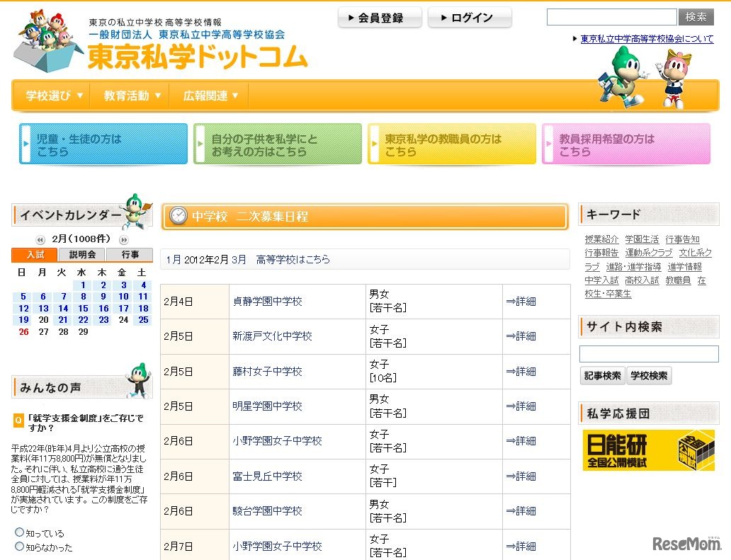
Task: Open the 日能研 全国公開模試 banner
Action: [648, 450]
